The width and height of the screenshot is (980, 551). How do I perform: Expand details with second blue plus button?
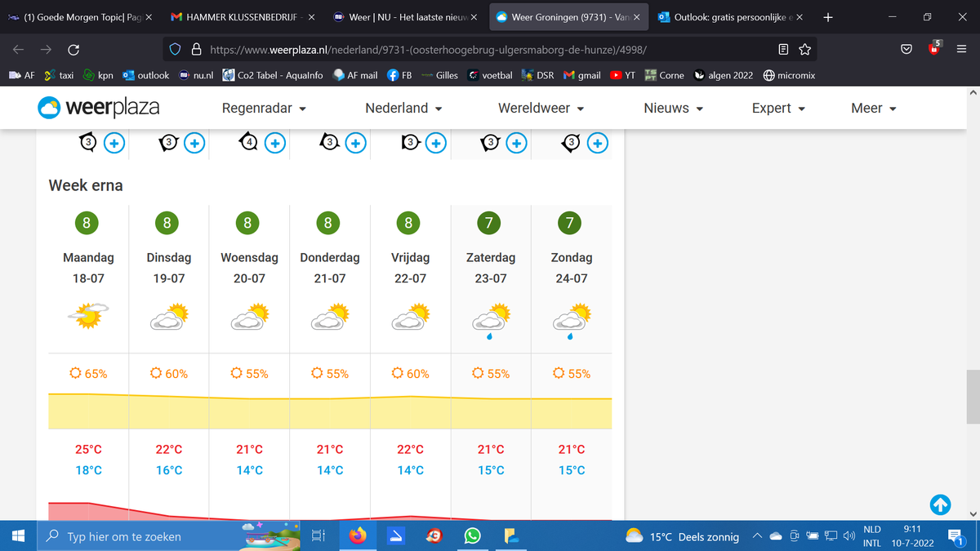194,143
